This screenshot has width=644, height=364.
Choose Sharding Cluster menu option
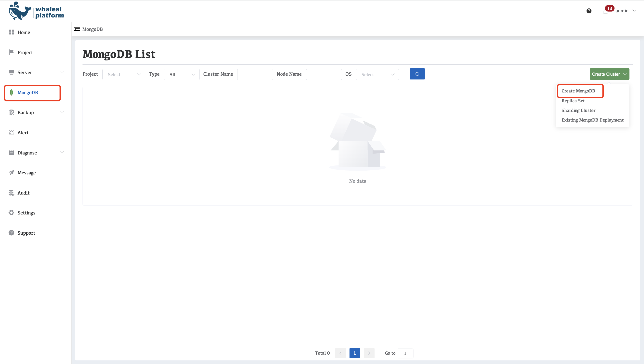[578, 110]
